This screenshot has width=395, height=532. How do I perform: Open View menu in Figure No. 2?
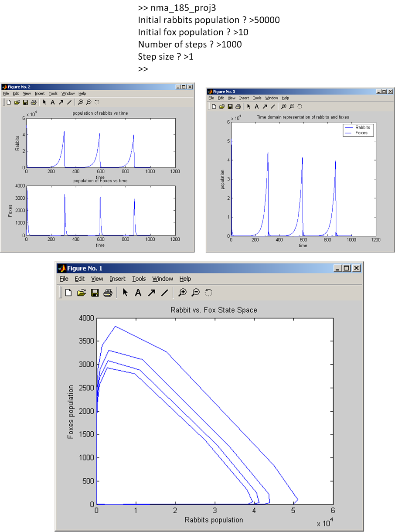[27, 93]
